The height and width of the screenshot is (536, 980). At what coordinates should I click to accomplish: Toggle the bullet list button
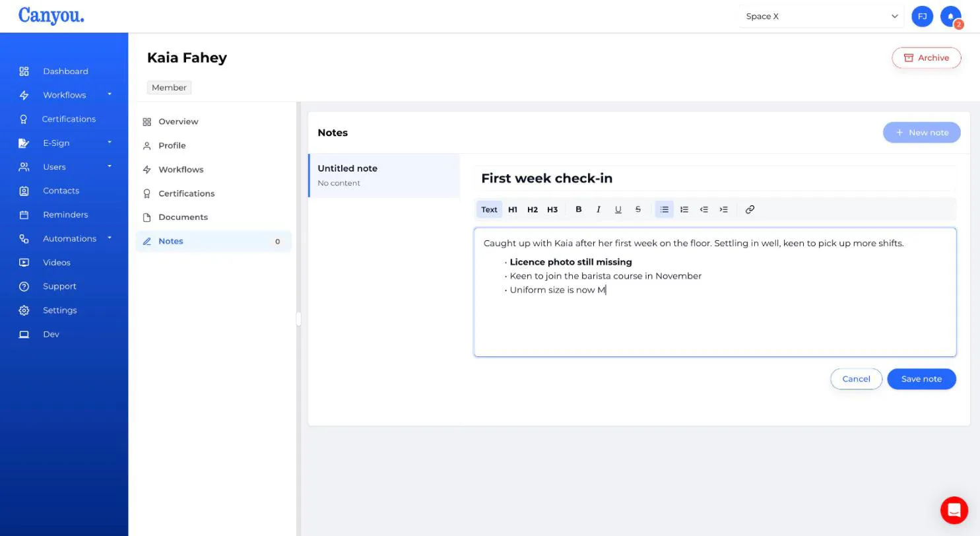click(665, 209)
